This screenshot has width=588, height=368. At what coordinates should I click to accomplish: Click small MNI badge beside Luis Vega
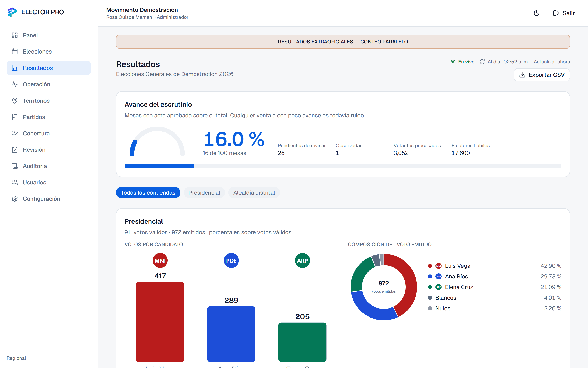[x=438, y=266]
